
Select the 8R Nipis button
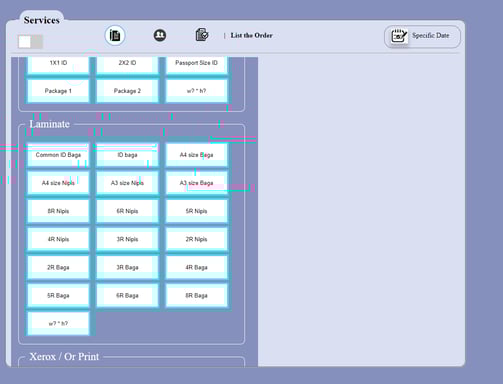click(58, 211)
